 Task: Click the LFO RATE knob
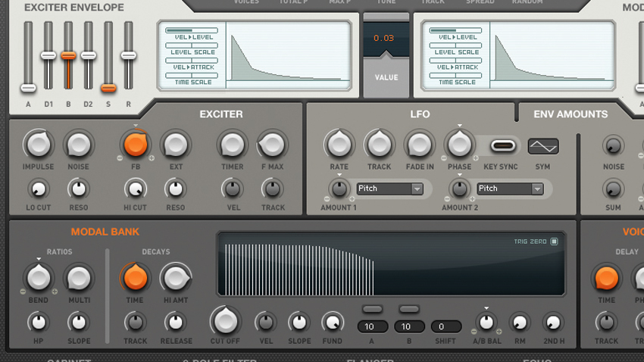tap(339, 145)
